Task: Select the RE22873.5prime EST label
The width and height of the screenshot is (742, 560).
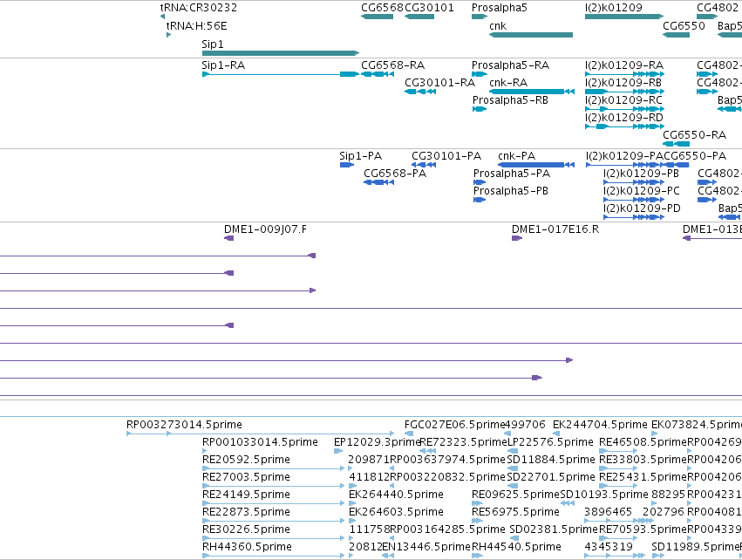Action: tap(246, 512)
